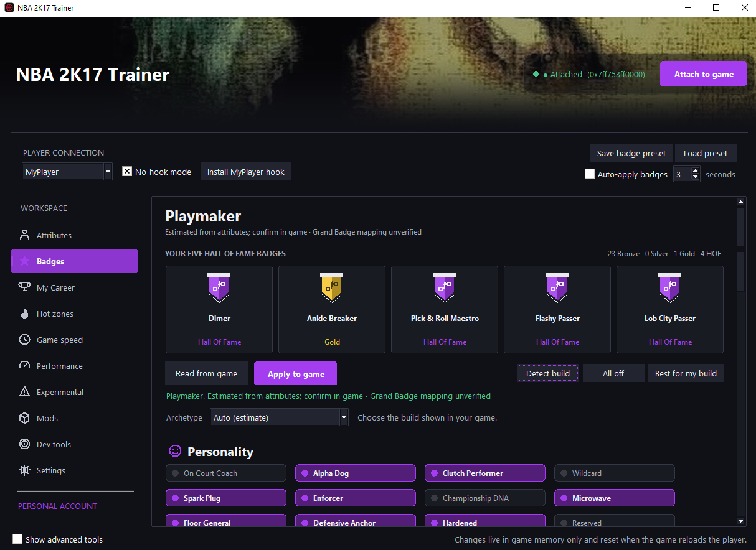Toggle the Defensive Anchor badge
Screen dimensions: 756x550
356,520
